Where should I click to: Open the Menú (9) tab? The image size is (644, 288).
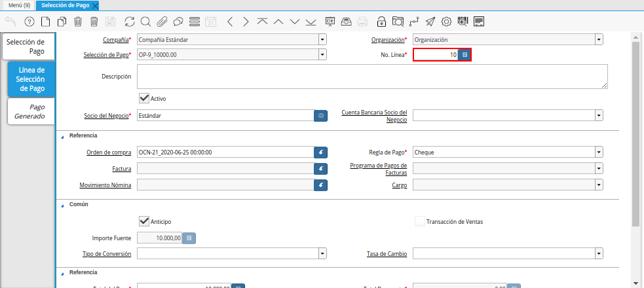pos(18,5)
